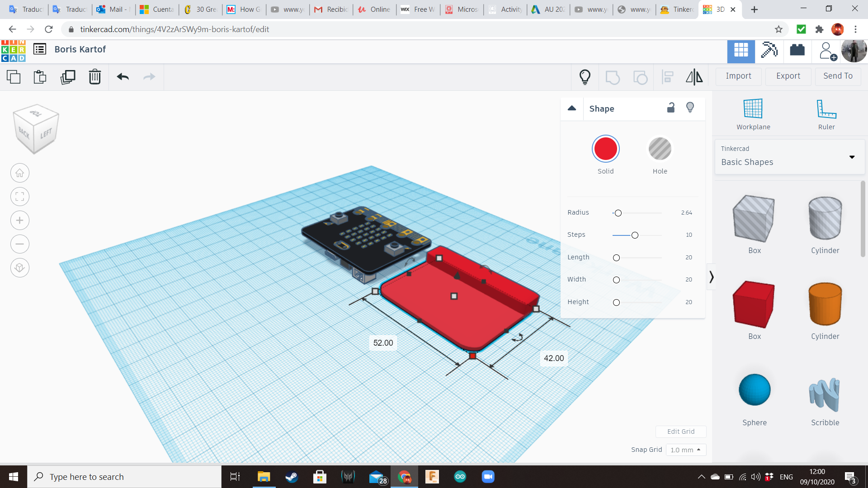Click the Ungroup icon
Image resolution: width=868 pixels, height=488 pixels.
click(x=641, y=77)
